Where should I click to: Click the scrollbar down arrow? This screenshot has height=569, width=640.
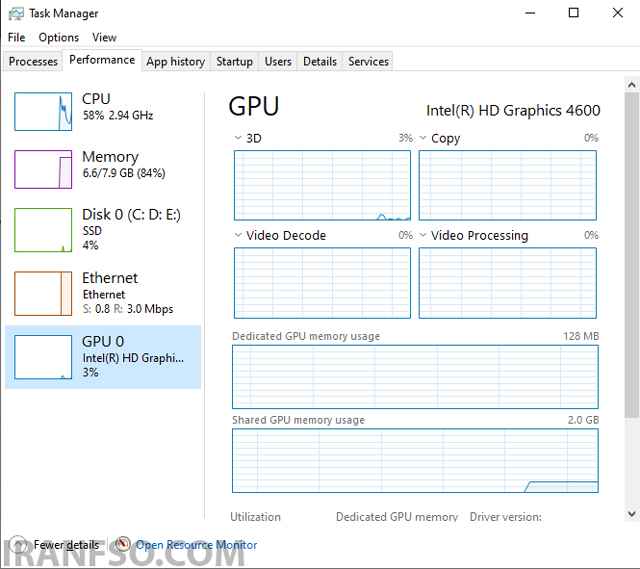631,513
